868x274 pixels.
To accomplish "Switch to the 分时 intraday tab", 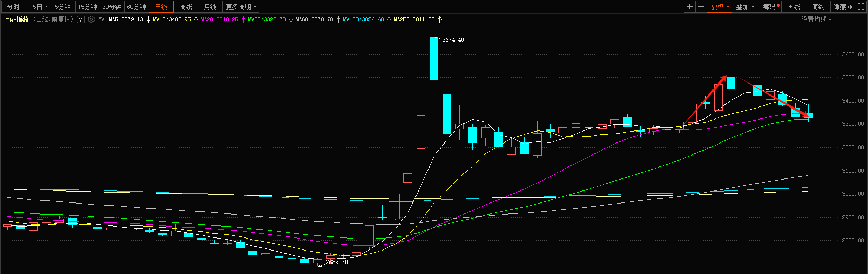I will pyautogui.click(x=14, y=7).
